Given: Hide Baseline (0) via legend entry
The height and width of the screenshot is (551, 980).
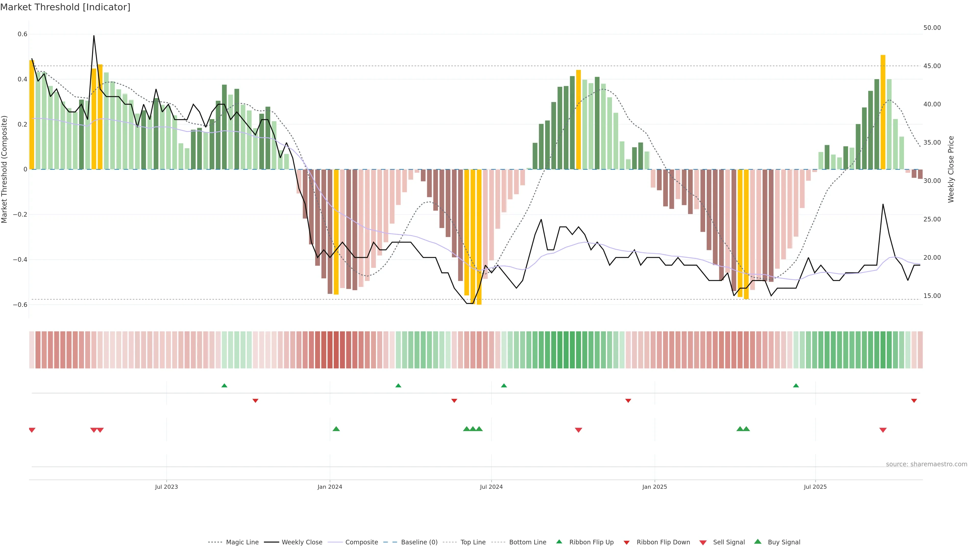Looking at the screenshot, I should 419,542.
